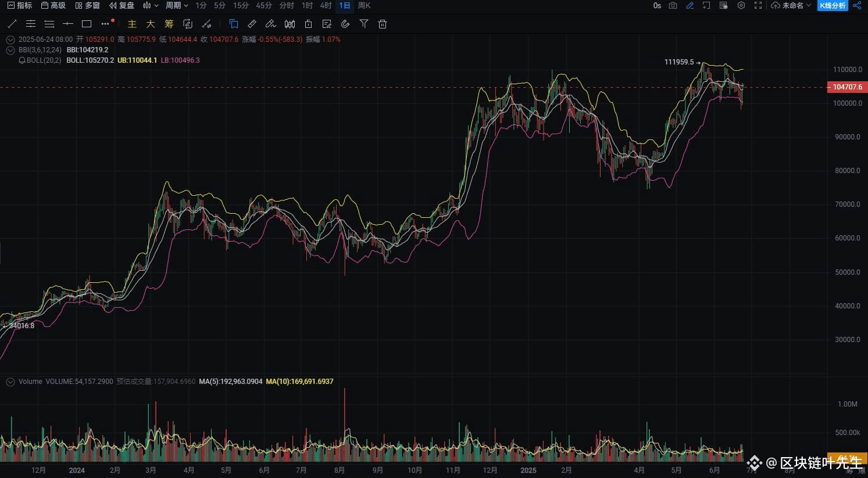Select the trend line drawing tool
The image size is (868, 478).
click(12, 24)
